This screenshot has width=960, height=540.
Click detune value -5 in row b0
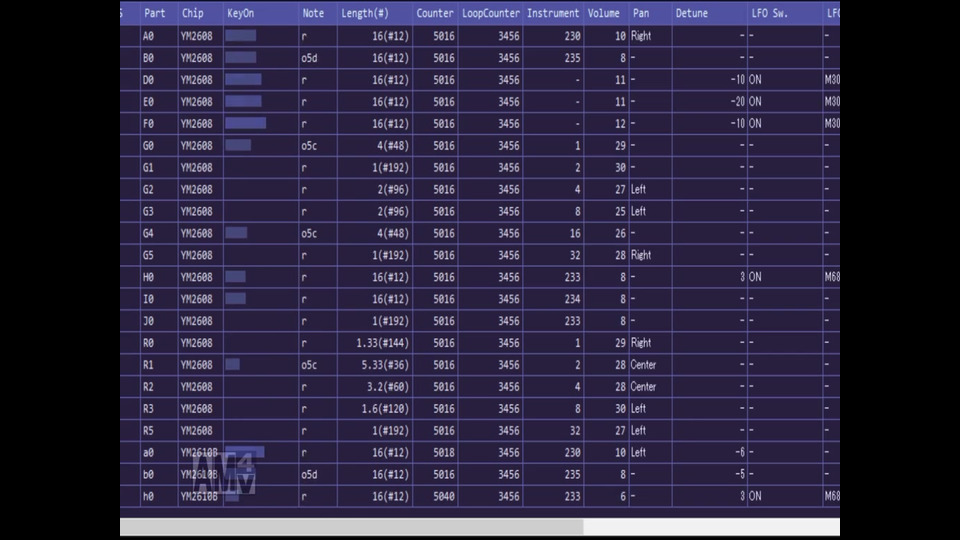(x=740, y=474)
